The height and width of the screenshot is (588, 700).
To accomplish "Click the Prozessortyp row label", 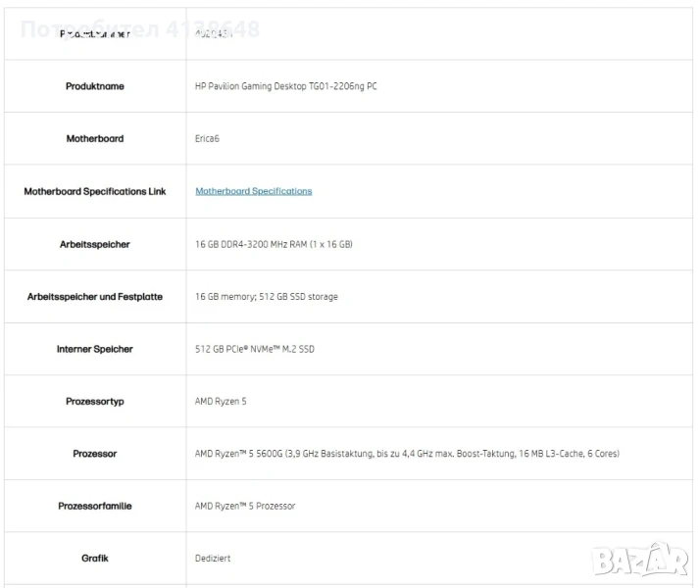I will 95,401.
